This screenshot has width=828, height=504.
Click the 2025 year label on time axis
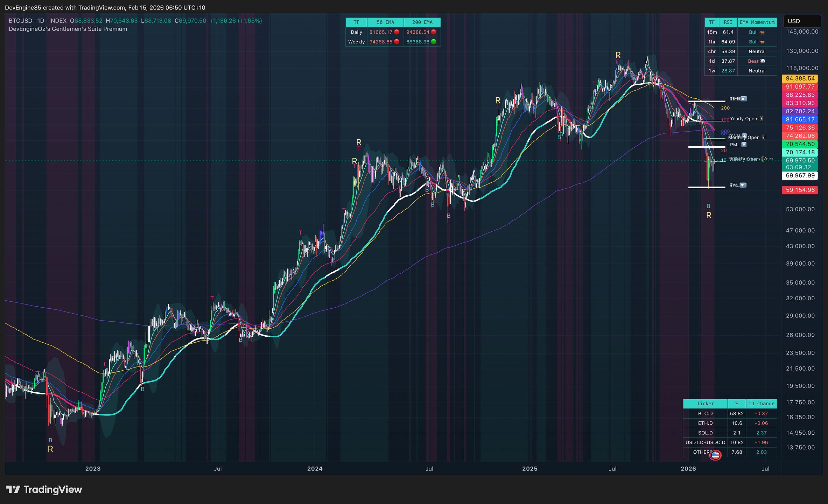click(x=529, y=469)
